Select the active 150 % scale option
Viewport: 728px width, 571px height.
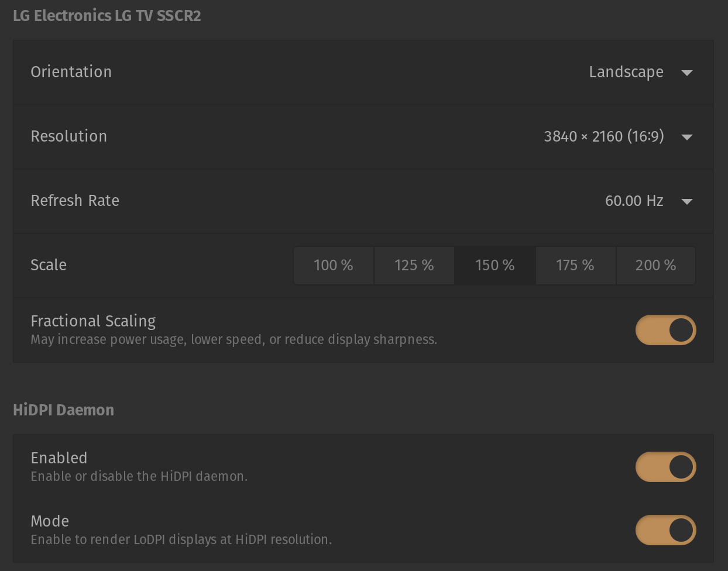click(494, 265)
